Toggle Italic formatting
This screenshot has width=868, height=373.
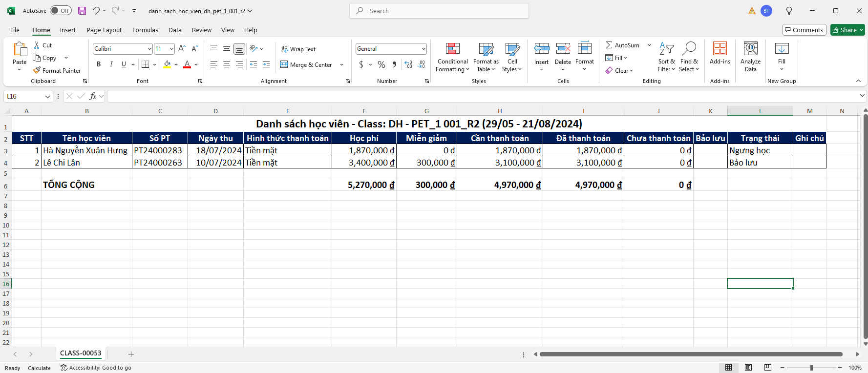(111, 64)
